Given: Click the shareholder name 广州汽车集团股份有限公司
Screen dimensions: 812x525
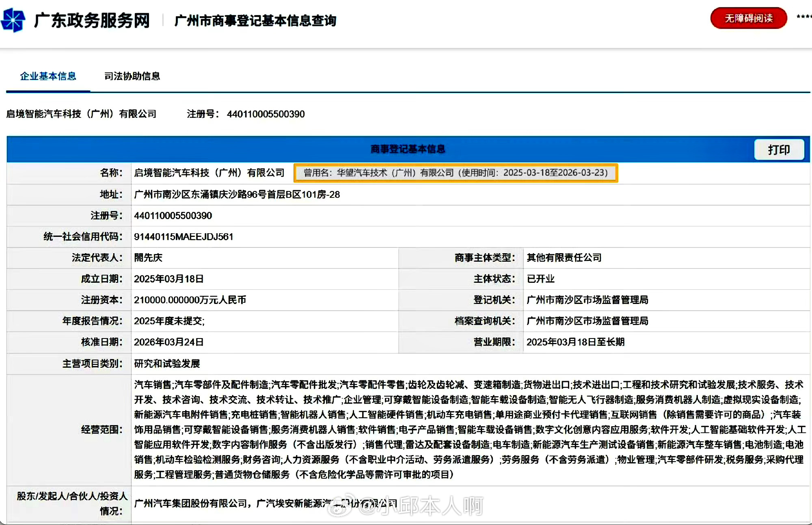Looking at the screenshot, I should pyautogui.click(x=191, y=503).
